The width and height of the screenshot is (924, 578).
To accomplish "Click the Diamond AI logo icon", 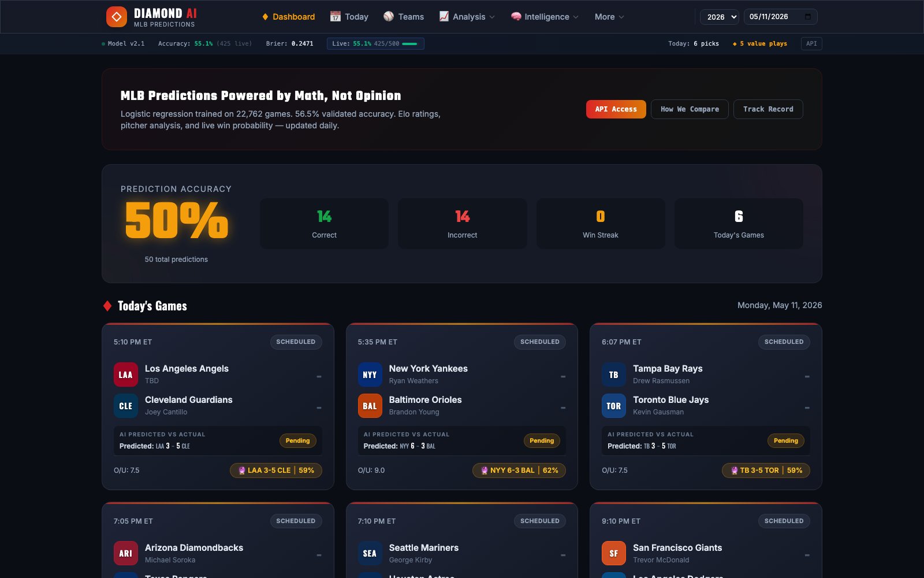I will pyautogui.click(x=117, y=17).
